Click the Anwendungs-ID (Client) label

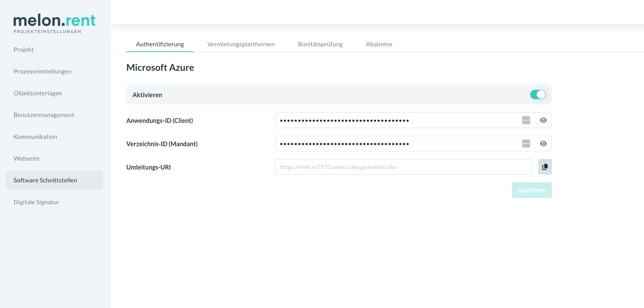click(160, 121)
